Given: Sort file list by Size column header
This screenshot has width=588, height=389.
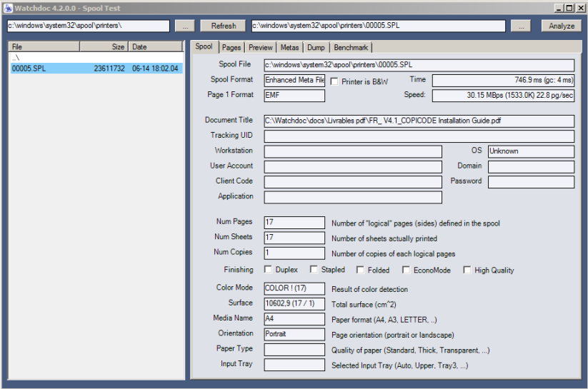Looking at the screenshot, I should (104, 47).
